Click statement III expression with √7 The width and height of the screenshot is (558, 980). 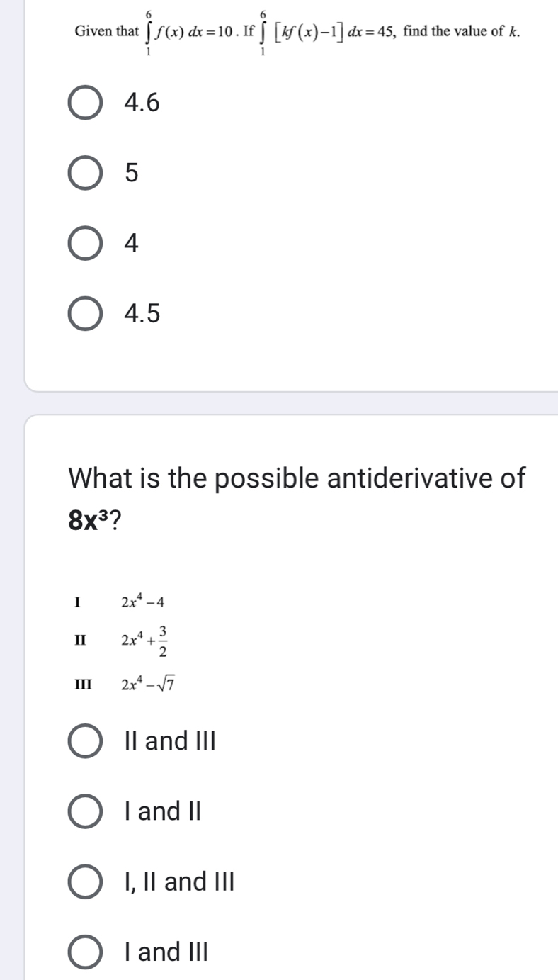(x=147, y=683)
